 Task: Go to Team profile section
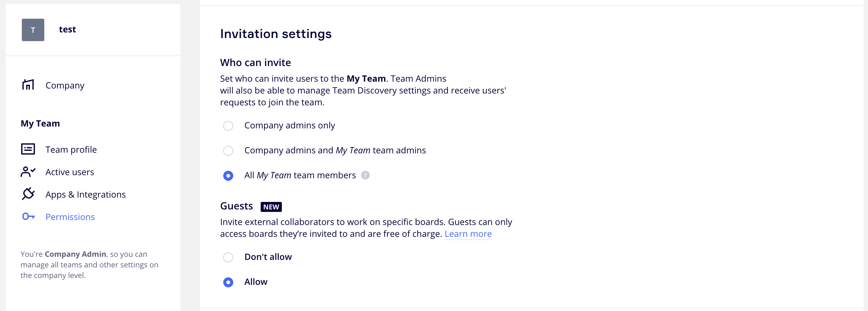(71, 149)
